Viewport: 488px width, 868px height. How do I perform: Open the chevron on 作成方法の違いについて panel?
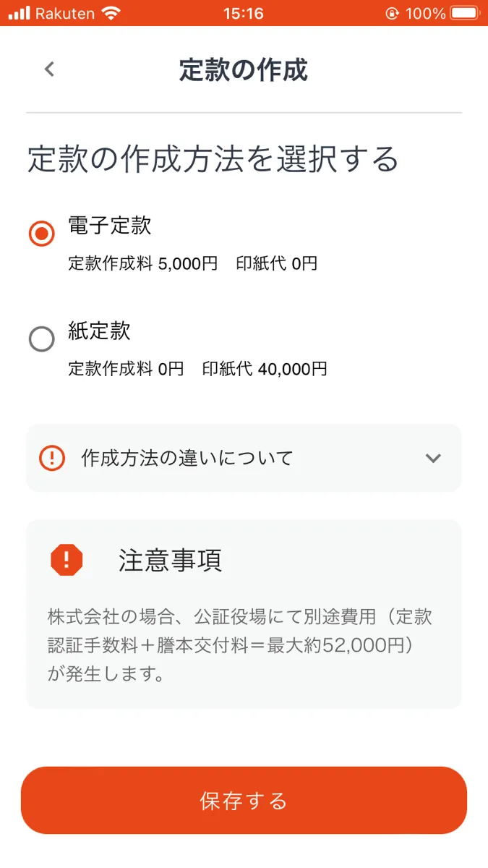pyautogui.click(x=434, y=458)
